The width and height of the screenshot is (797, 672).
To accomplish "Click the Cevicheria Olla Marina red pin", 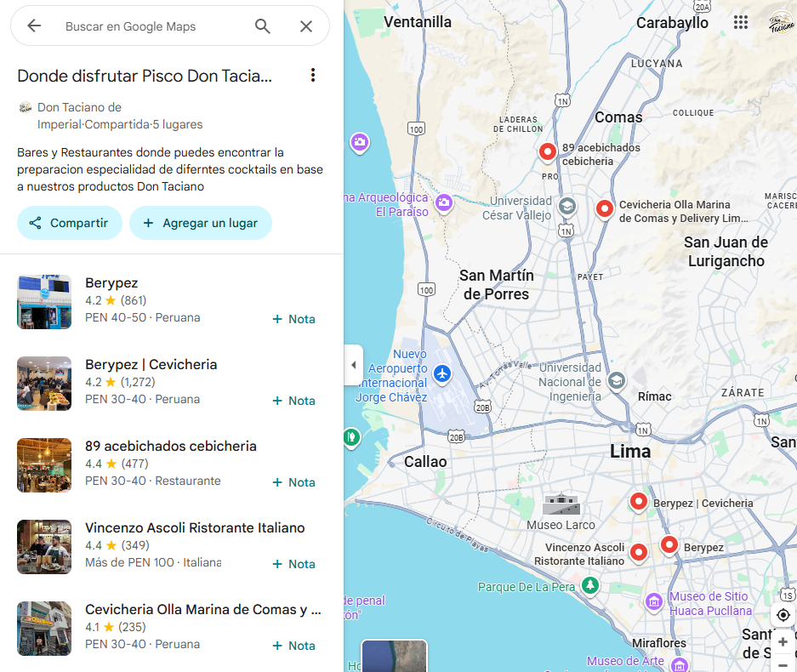I will pos(605,209).
